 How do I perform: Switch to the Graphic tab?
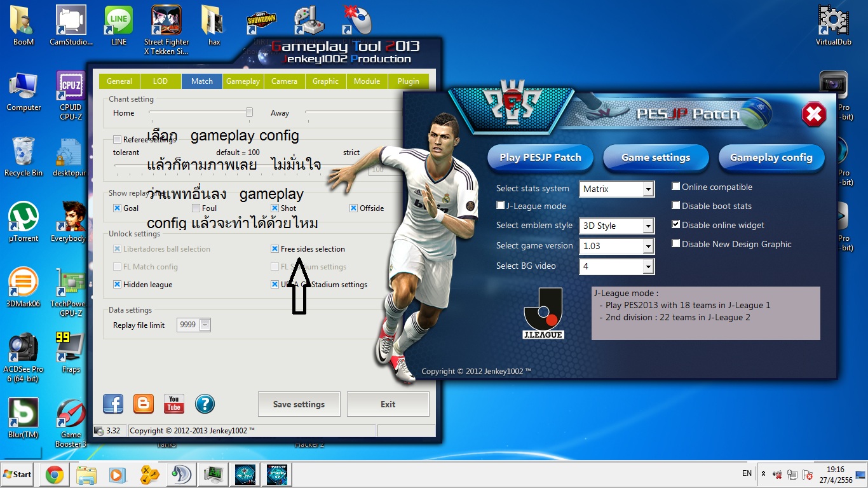tap(326, 81)
